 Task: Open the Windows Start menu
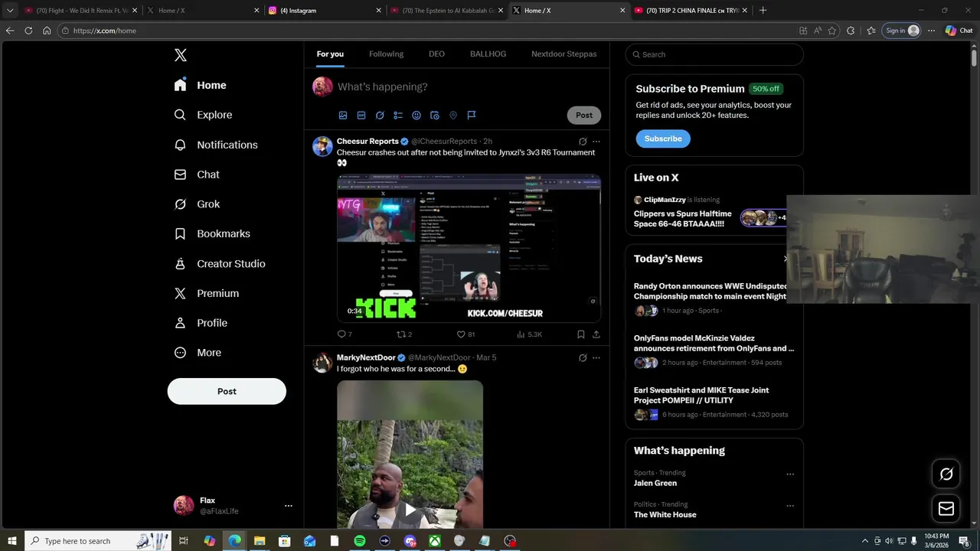[x=12, y=541]
